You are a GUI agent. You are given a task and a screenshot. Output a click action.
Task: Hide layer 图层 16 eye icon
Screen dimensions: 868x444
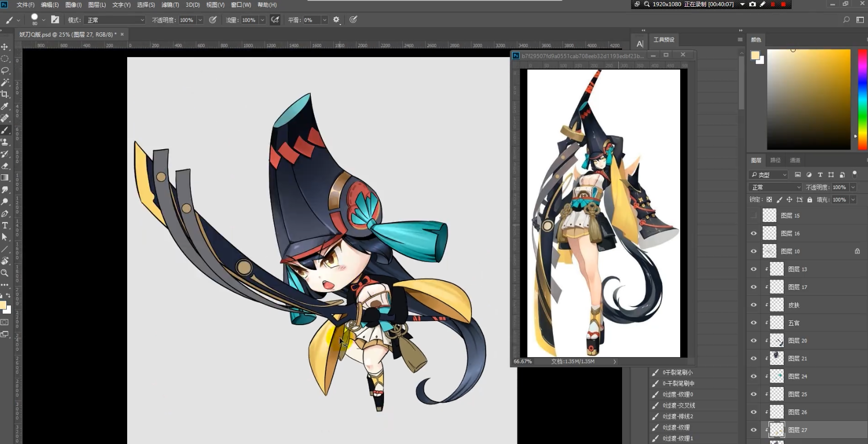click(753, 234)
